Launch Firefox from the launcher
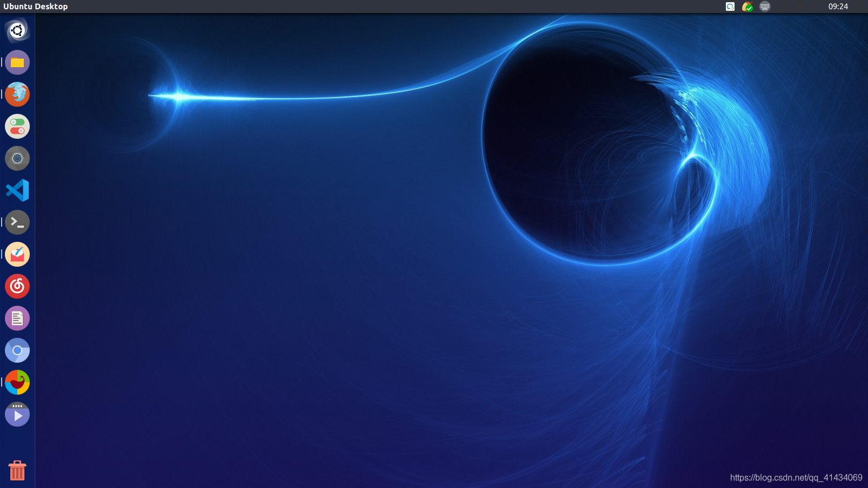This screenshot has width=868, height=488. [x=17, y=94]
